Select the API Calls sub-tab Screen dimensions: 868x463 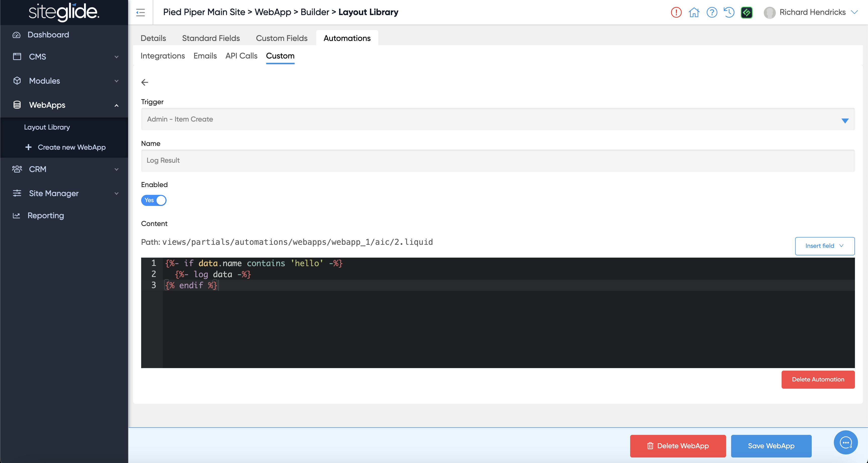click(x=241, y=56)
